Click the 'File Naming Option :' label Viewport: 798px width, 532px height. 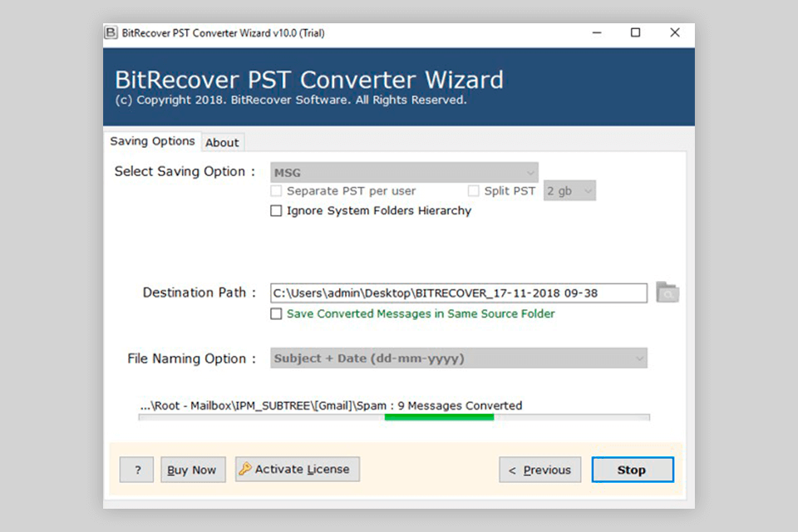click(191, 358)
